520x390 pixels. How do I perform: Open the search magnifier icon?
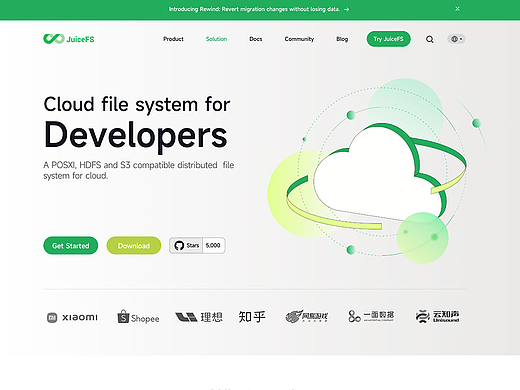tap(430, 39)
